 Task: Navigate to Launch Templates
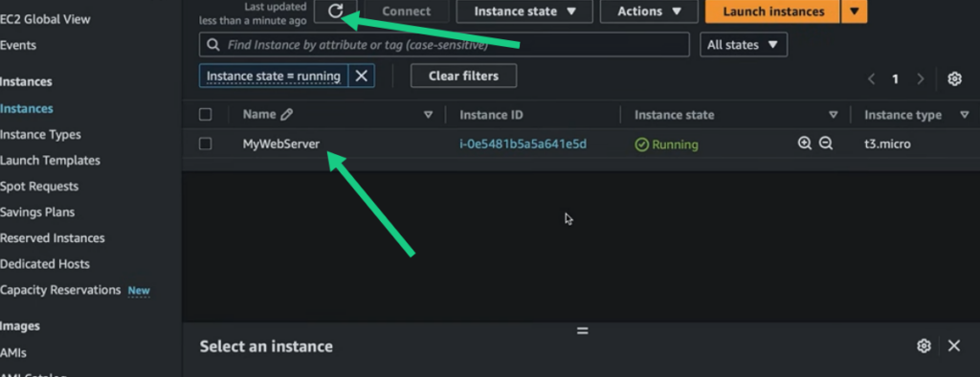click(x=50, y=161)
